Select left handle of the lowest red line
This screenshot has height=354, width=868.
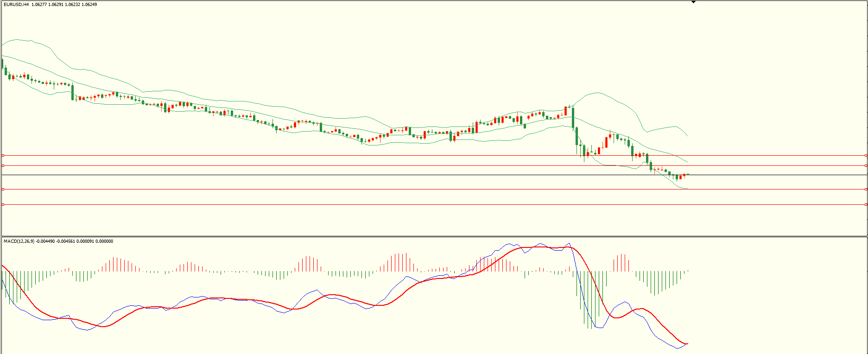coord(3,204)
